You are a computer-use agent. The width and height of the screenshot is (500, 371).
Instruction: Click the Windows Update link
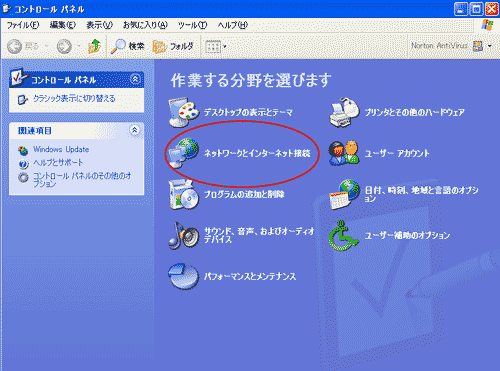[61, 149]
